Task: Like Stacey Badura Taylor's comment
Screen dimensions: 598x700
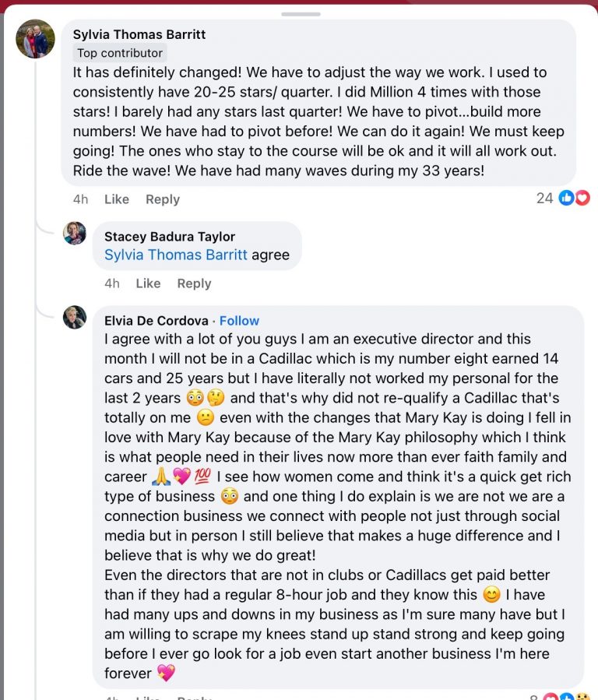Action: (x=148, y=283)
